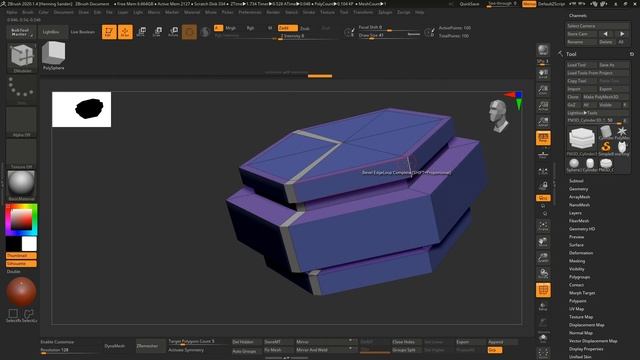
Task: Expand the Display Properties subpalette
Action: 586,349
